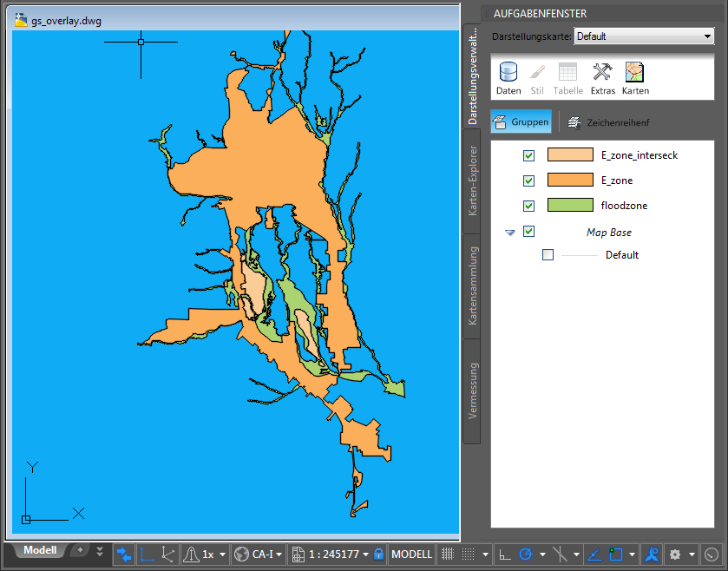Hide the floodzone layer via its checkbox

529,206
